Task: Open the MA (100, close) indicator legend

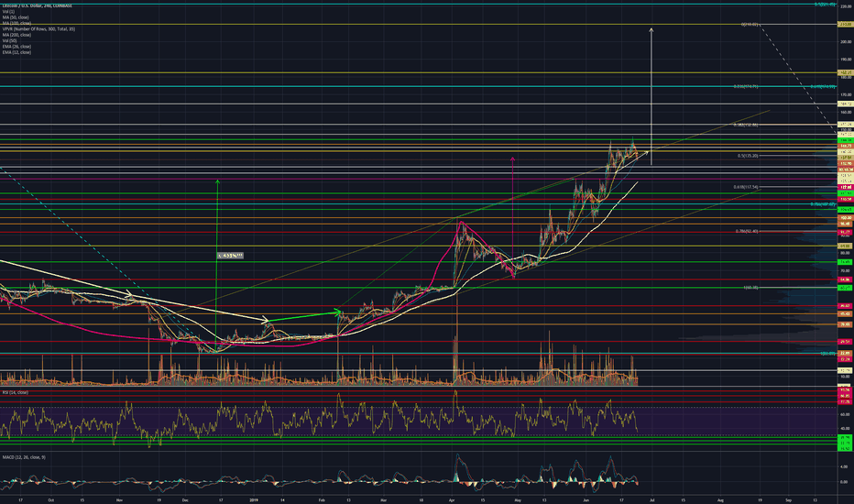Action: point(16,24)
